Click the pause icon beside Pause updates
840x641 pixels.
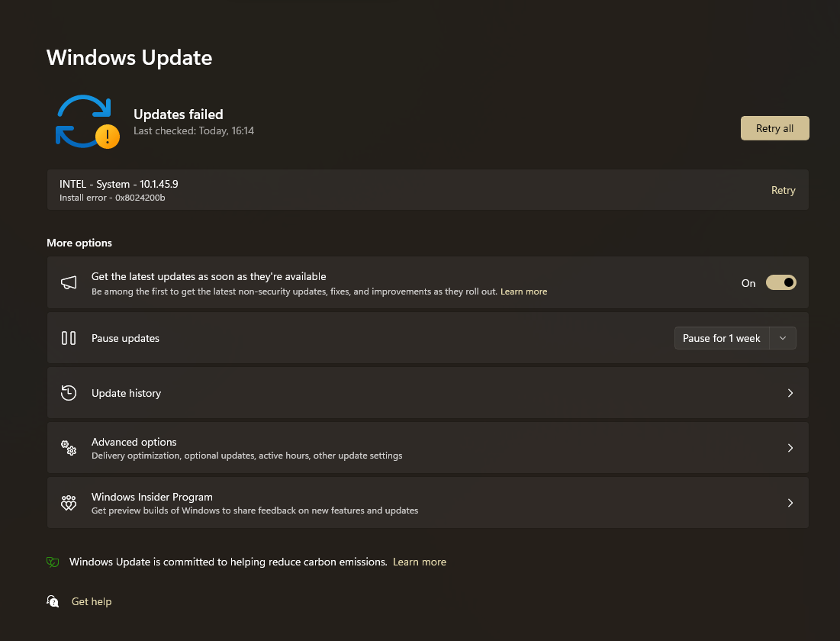(69, 337)
